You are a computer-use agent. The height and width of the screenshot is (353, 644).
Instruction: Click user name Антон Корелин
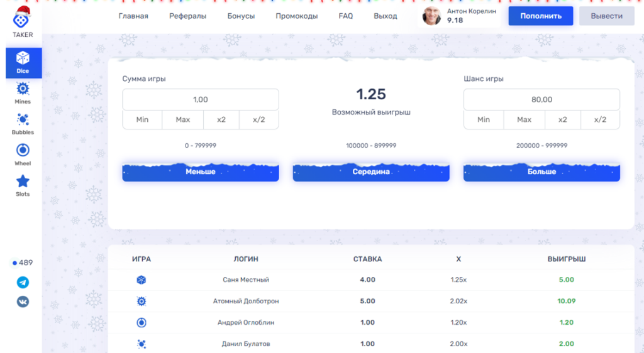(472, 11)
